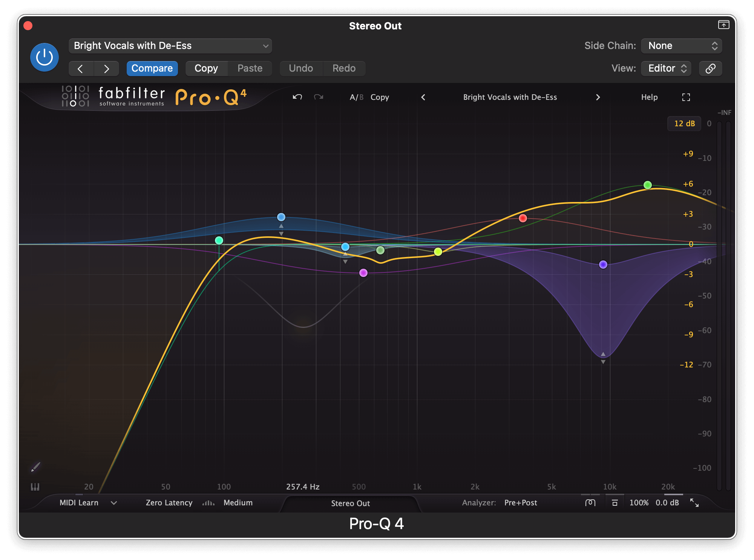
Task: Select the red band node near 3.5k
Action: 523,218
